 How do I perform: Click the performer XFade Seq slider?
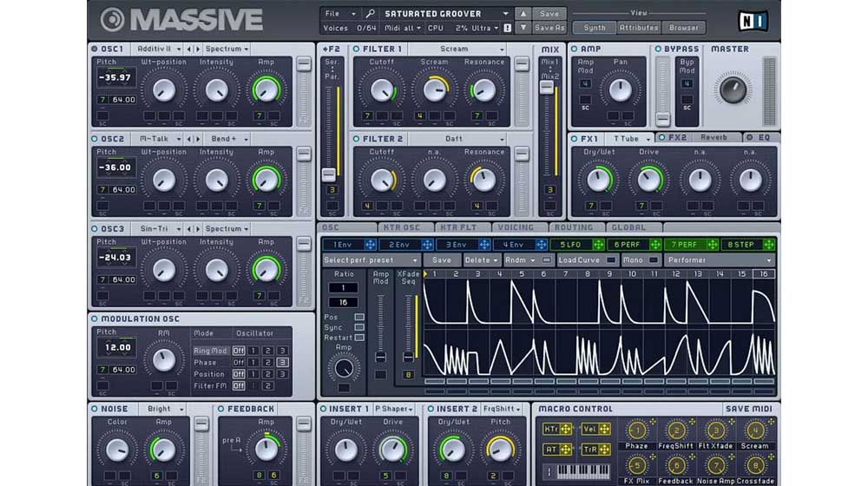click(408, 357)
